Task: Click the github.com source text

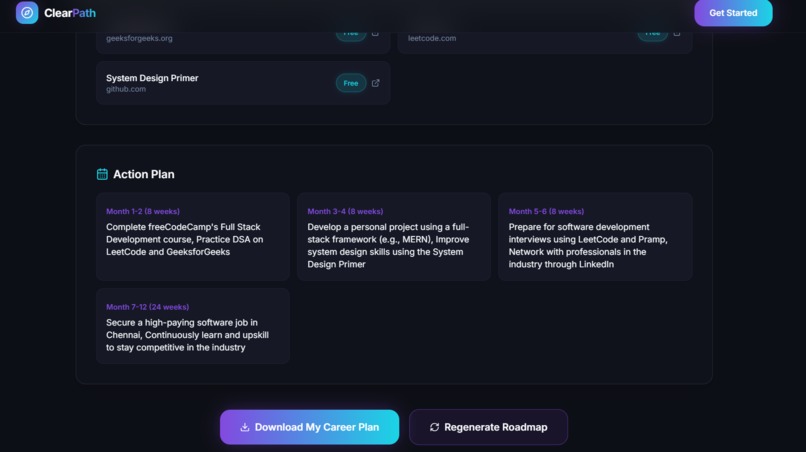Action: pyautogui.click(x=126, y=89)
